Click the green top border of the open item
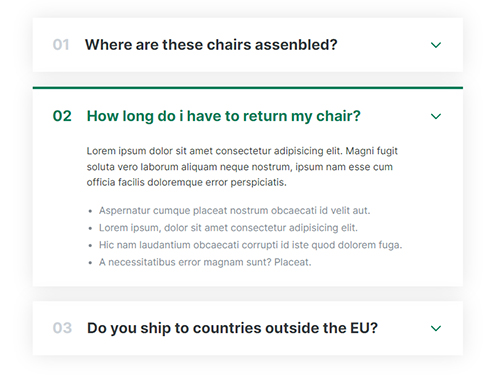Viewport: 500px width, 375px height. 248,88
